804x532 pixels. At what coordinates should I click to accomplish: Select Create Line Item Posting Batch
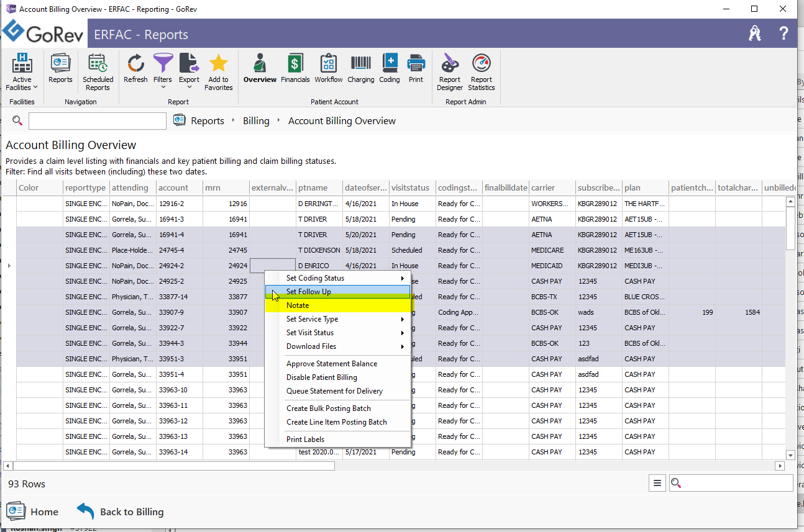338,422
